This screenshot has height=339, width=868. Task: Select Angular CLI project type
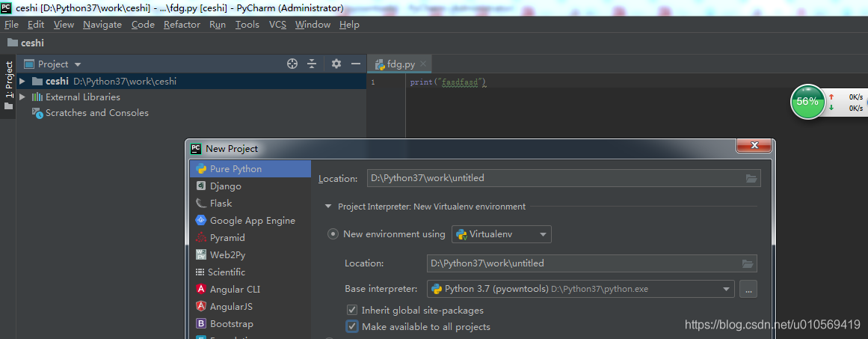[250, 289]
